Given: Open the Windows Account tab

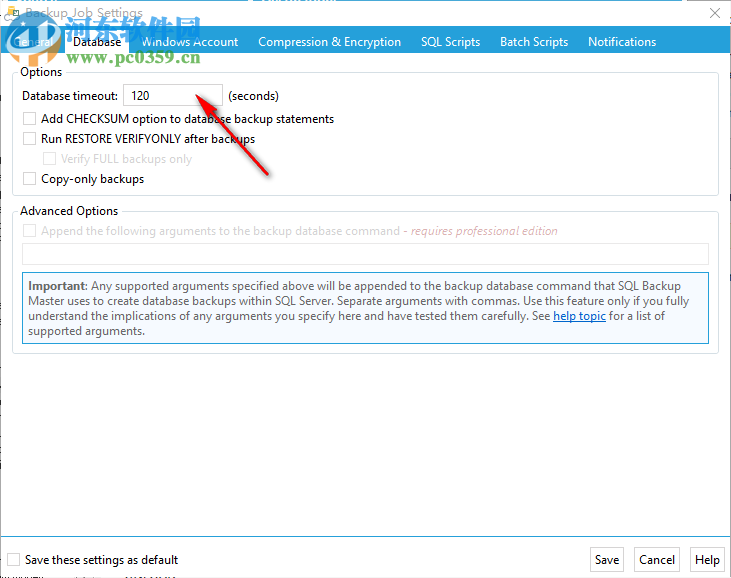Looking at the screenshot, I should 190,42.
